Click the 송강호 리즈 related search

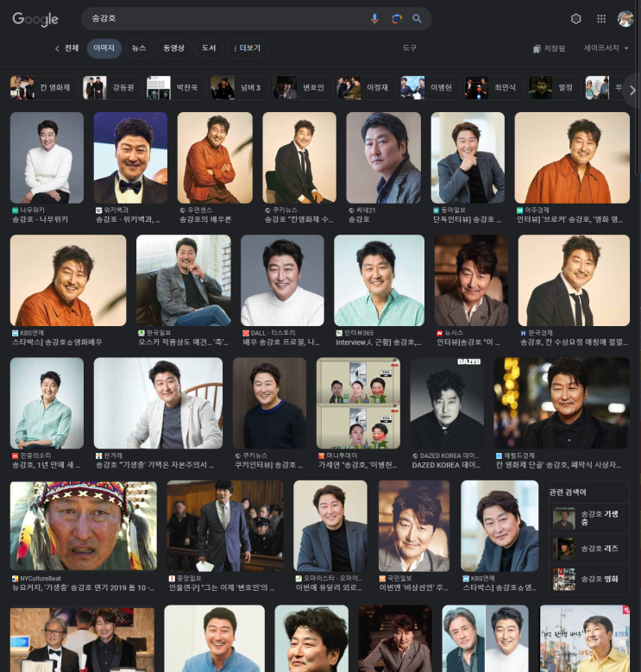click(589, 549)
